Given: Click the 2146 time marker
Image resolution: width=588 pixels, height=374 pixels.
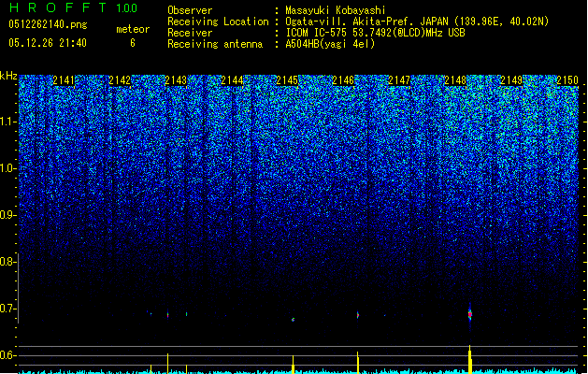Looking at the screenshot, I should pyautogui.click(x=343, y=80).
